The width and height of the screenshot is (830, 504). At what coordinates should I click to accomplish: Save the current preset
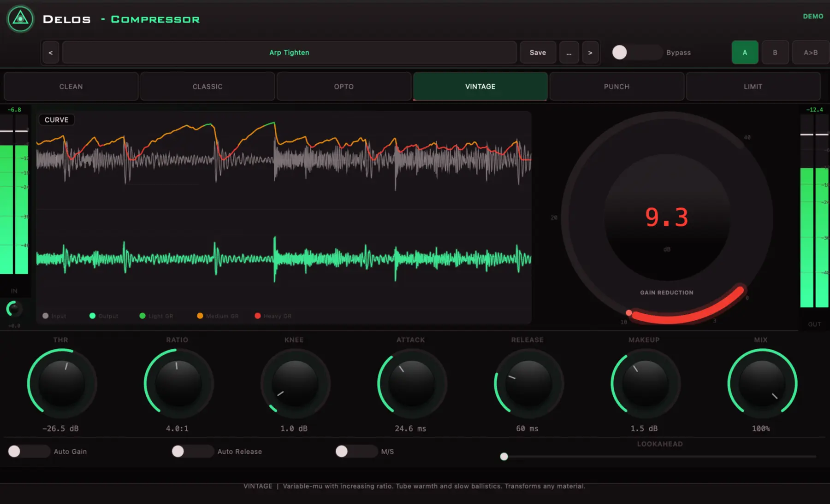[x=538, y=53]
